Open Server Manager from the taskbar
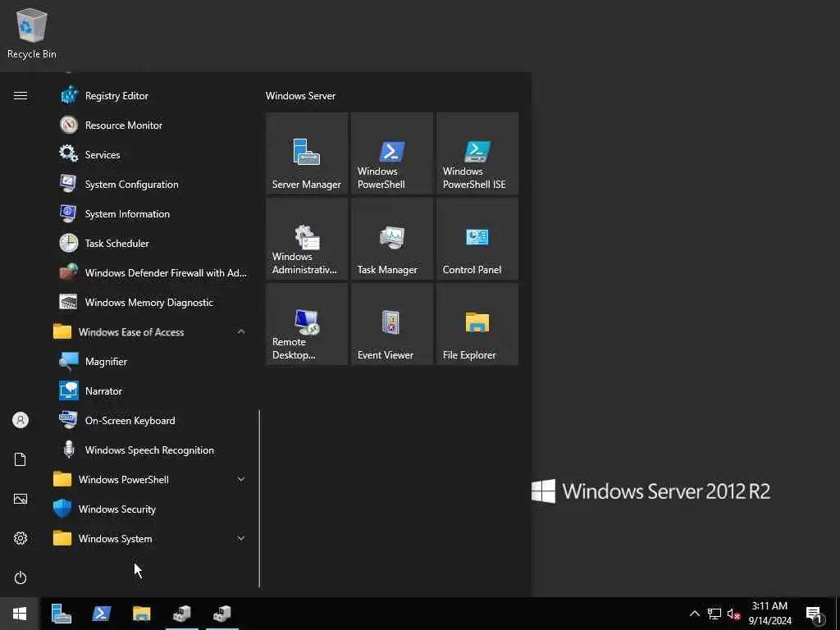840x630 pixels. pos(61,614)
